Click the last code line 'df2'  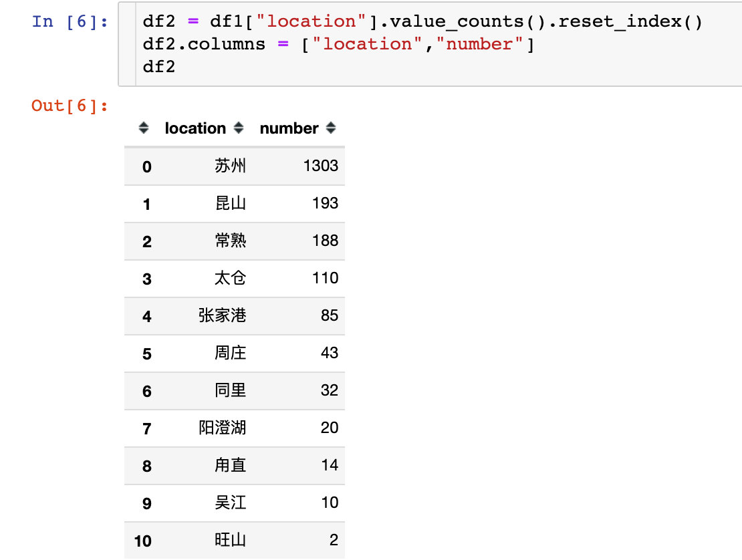(x=159, y=67)
